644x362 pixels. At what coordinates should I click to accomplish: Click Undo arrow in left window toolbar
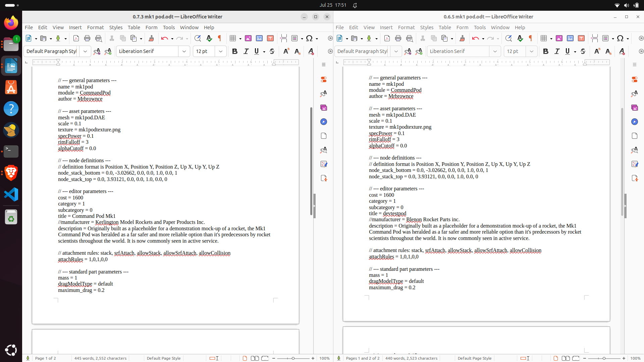(164, 38)
